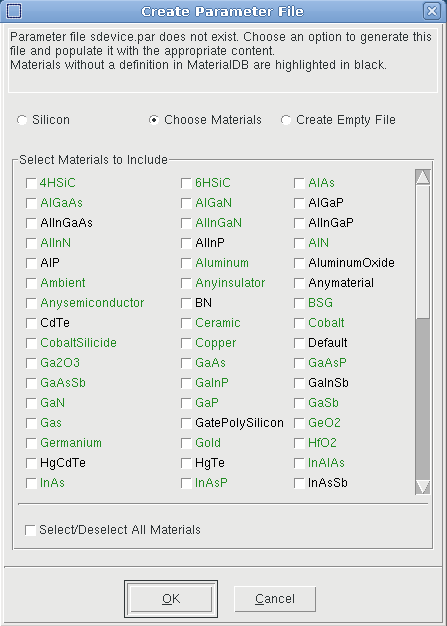
Task: Check the AlInP material box
Action: [x=186, y=243]
